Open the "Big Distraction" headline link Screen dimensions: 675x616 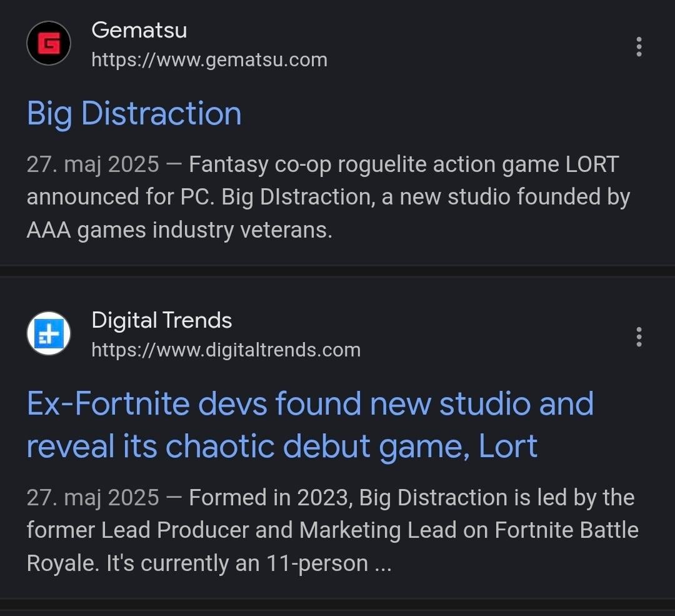(x=134, y=114)
